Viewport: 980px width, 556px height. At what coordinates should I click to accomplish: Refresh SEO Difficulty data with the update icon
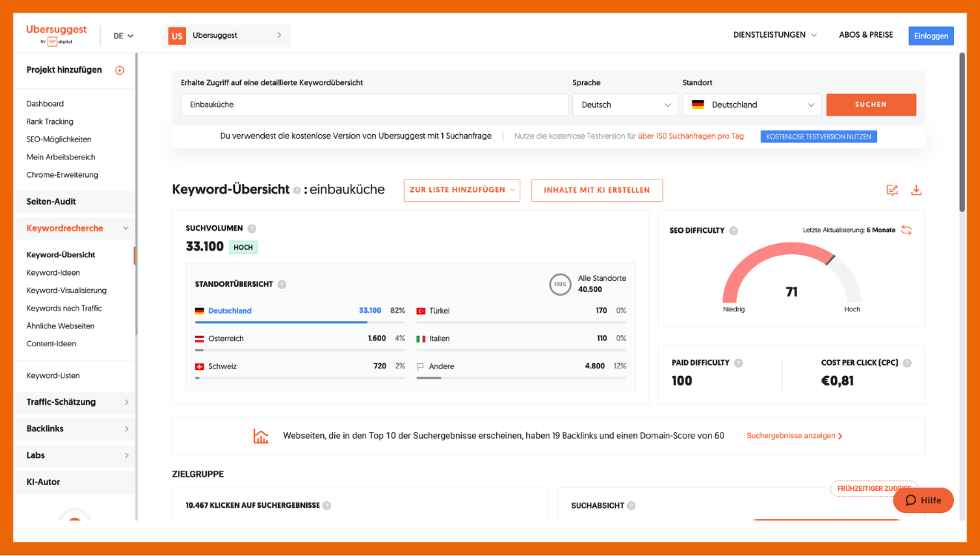click(x=907, y=231)
